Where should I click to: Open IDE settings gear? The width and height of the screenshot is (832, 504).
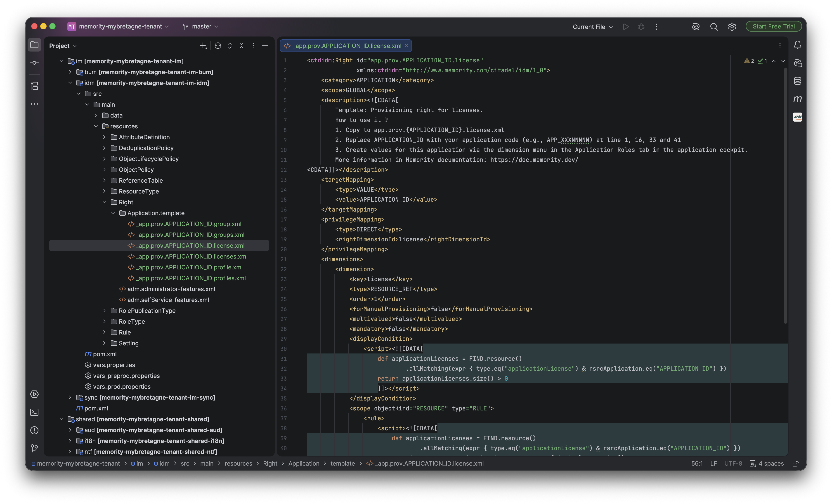732,27
